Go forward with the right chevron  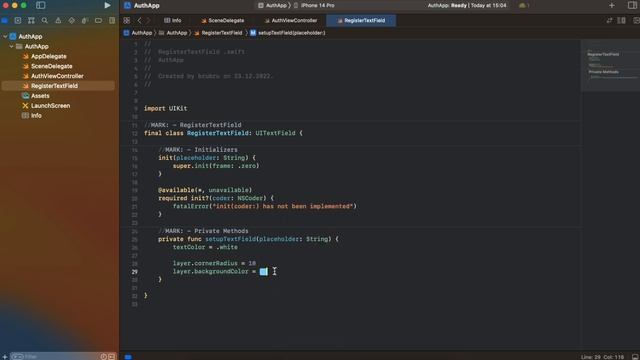(x=149, y=20)
